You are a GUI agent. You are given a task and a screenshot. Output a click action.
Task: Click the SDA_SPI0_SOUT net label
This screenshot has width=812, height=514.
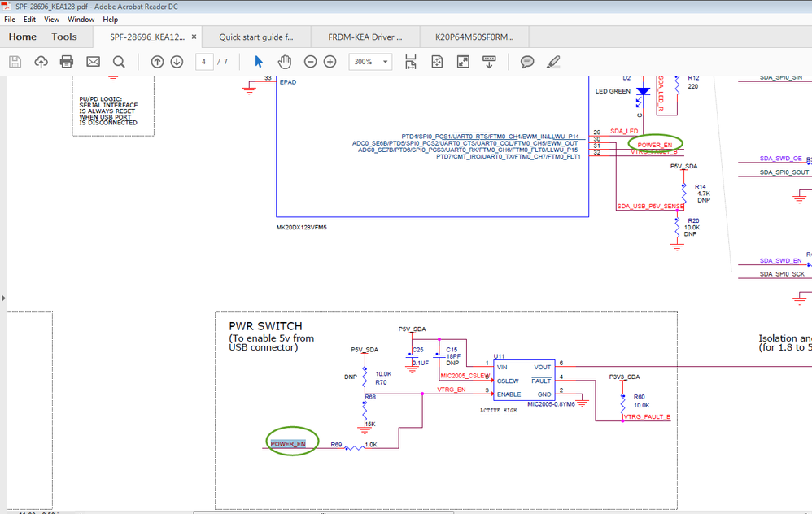click(784, 172)
